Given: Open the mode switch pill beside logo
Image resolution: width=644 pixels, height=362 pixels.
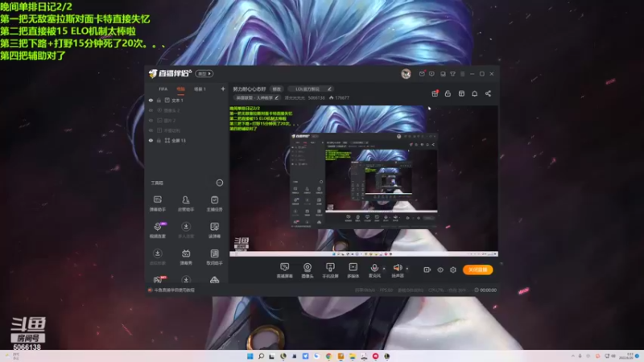Looking at the screenshot, I should (x=204, y=73).
